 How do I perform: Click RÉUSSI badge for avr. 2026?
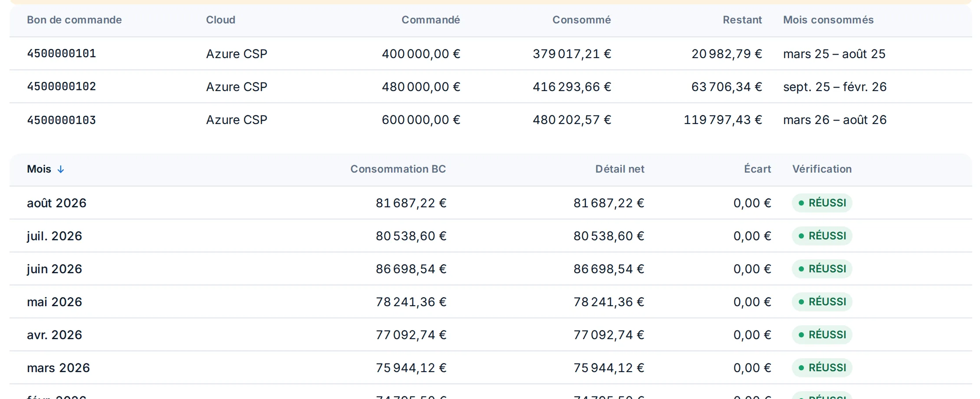822,335
